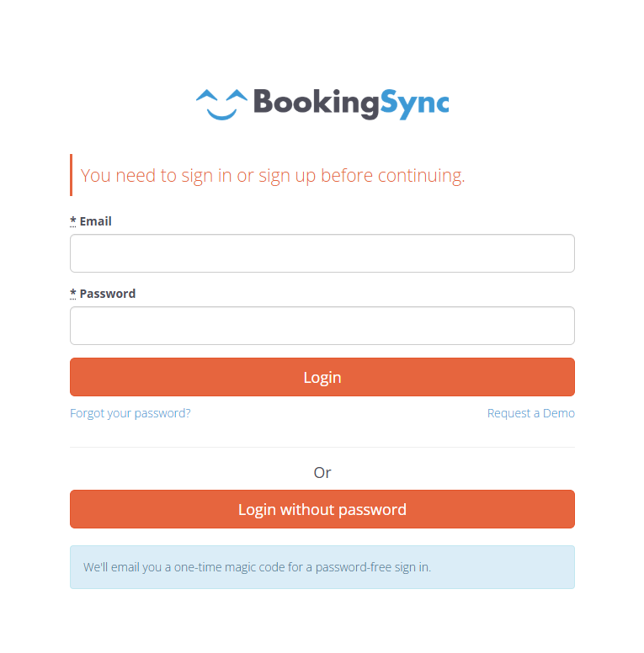Click the "Or" separator text
This screenshot has width=644, height=653.
[322, 473]
